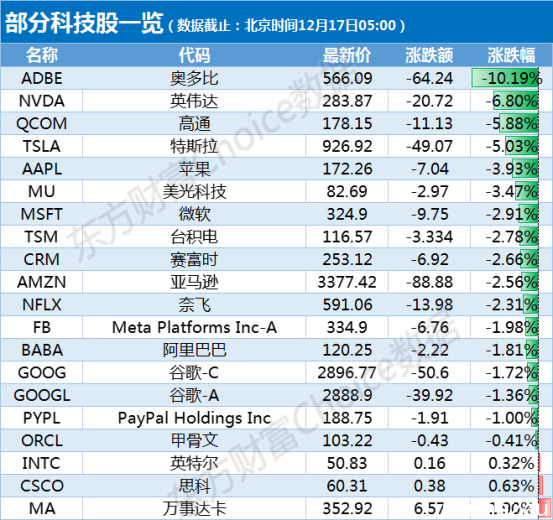Select the 英伟达 name cell

[194, 101]
